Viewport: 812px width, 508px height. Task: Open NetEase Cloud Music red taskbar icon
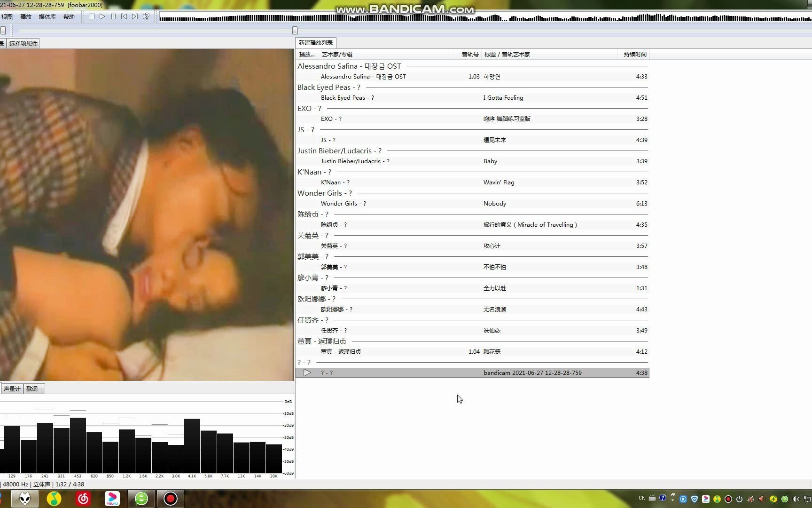pos(83,498)
